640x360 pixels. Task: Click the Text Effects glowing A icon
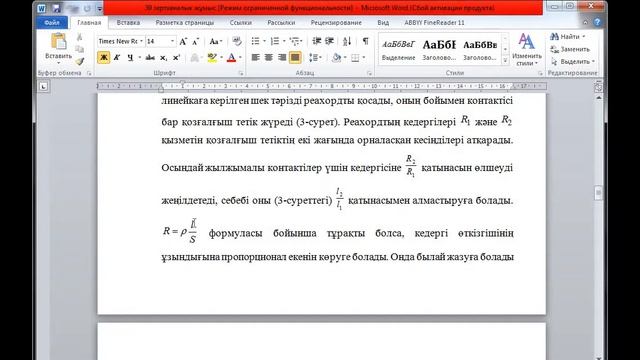tap(195, 58)
